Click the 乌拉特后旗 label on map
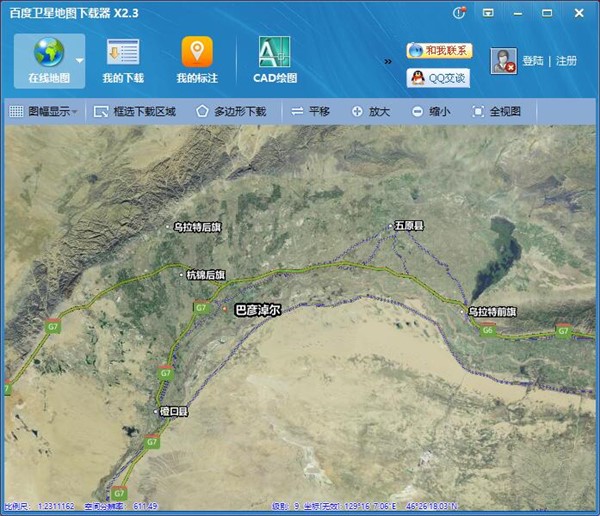 (x=197, y=227)
